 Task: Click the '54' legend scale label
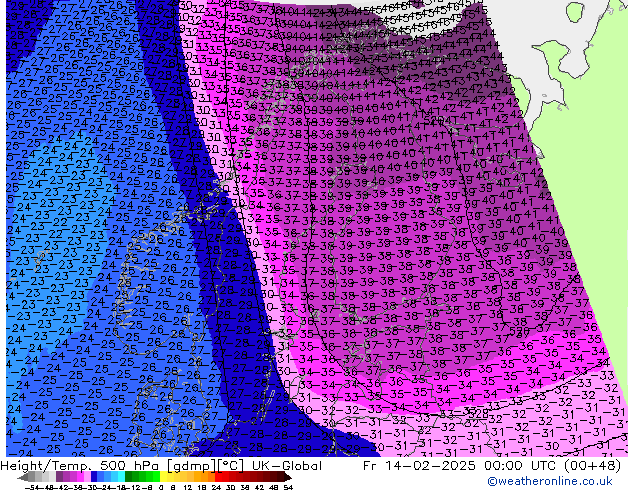(288, 488)
